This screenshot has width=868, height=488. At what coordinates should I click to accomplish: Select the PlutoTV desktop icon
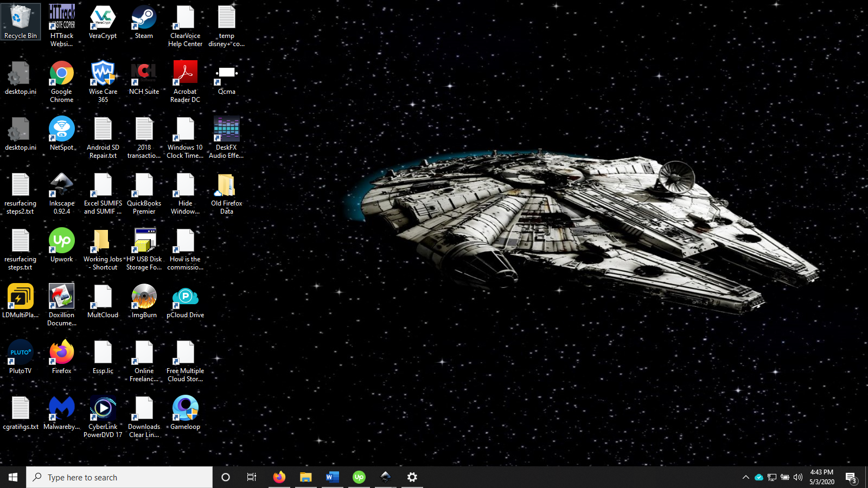[21, 357]
